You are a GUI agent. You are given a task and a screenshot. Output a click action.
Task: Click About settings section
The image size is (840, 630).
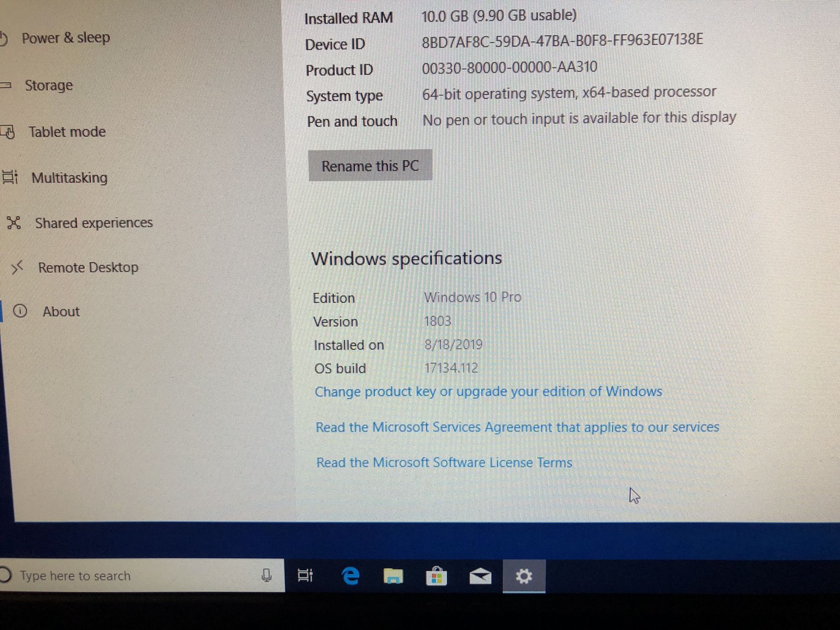[x=59, y=311]
